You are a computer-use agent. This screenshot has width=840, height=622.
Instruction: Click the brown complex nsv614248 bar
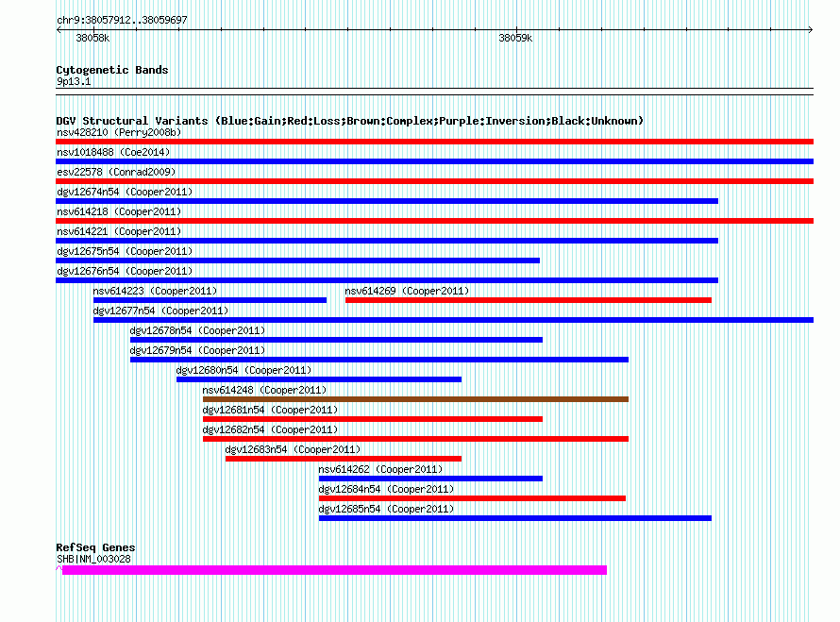click(415, 399)
